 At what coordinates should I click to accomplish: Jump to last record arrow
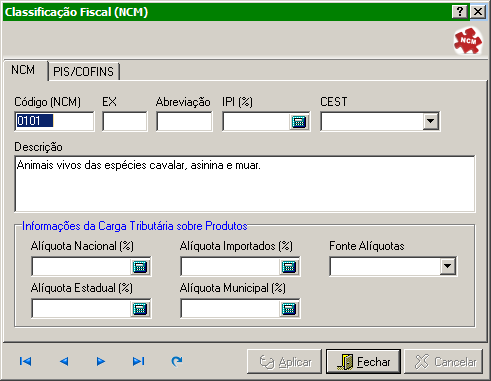138,361
